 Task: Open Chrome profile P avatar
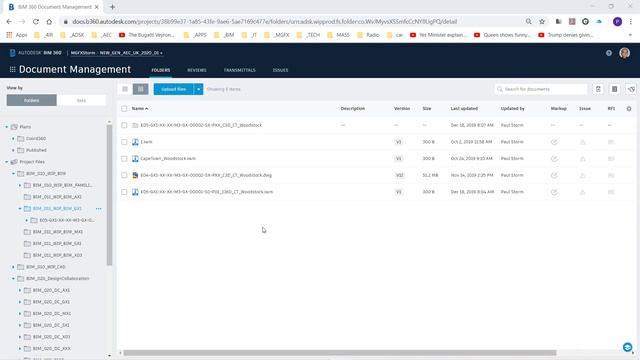pyautogui.click(x=617, y=22)
